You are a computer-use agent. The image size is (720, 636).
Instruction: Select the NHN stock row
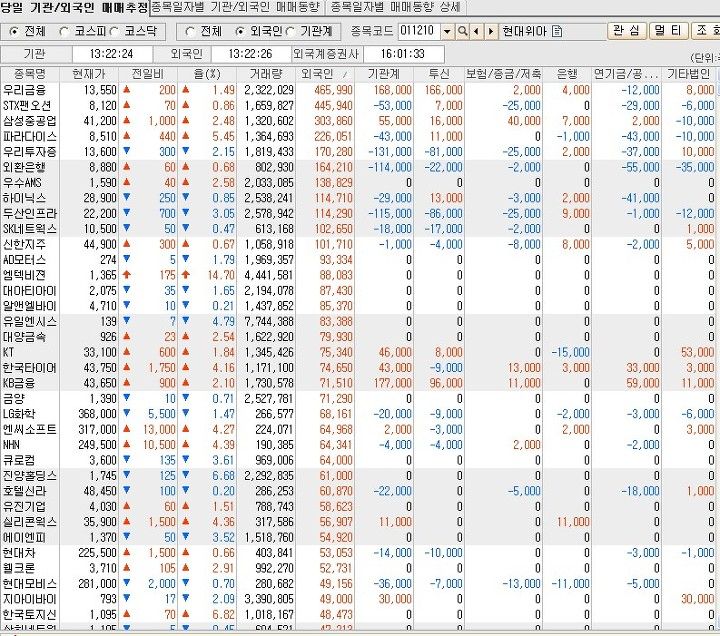pos(358,445)
